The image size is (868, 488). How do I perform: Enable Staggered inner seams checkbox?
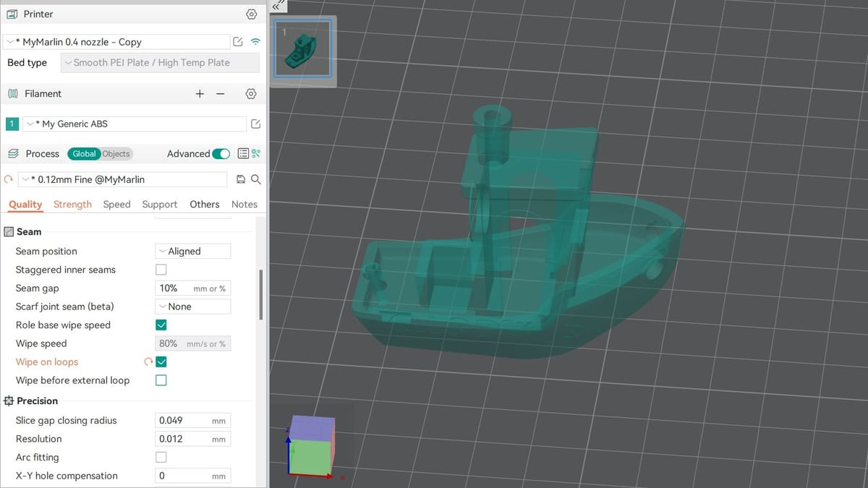coord(161,270)
